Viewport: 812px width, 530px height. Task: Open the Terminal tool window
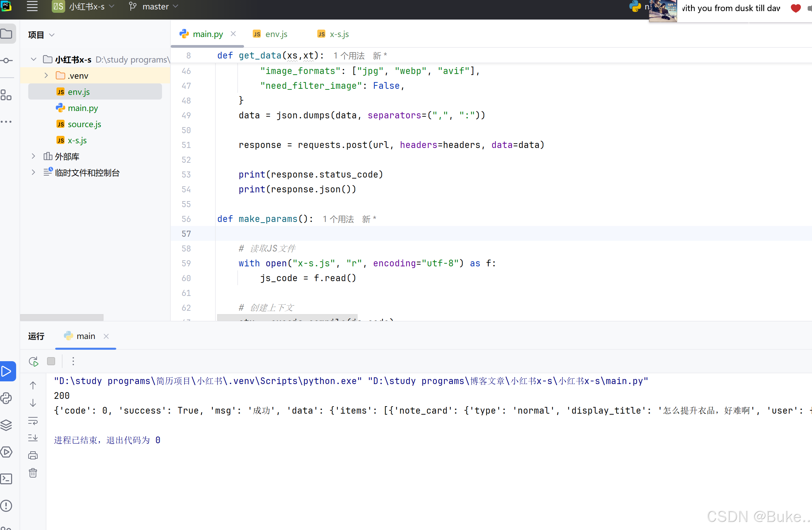(x=7, y=479)
